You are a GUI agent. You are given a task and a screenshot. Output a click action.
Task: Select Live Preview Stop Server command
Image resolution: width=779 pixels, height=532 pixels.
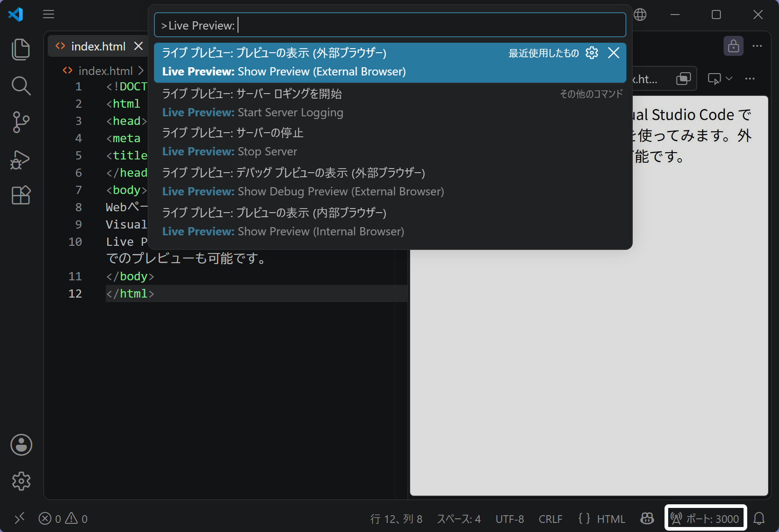point(390,142)
